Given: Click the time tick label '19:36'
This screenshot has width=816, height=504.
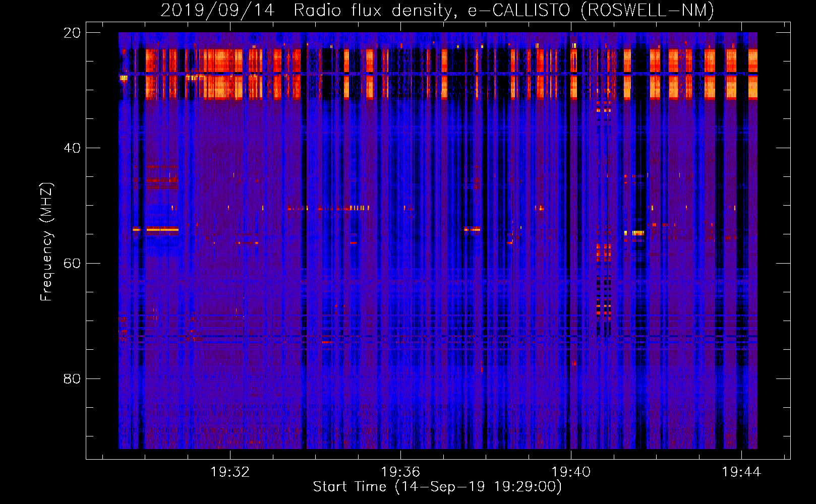Looking at the screenshot, I should coord(400,472).
